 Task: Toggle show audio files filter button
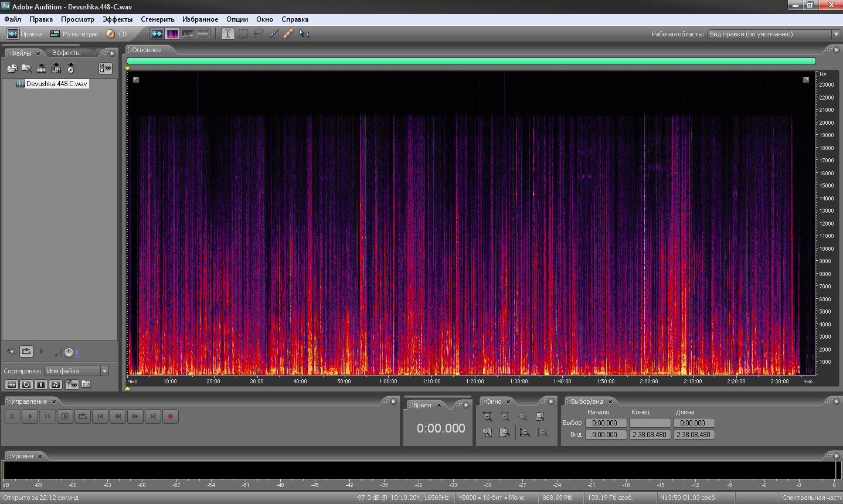point(12,384)
